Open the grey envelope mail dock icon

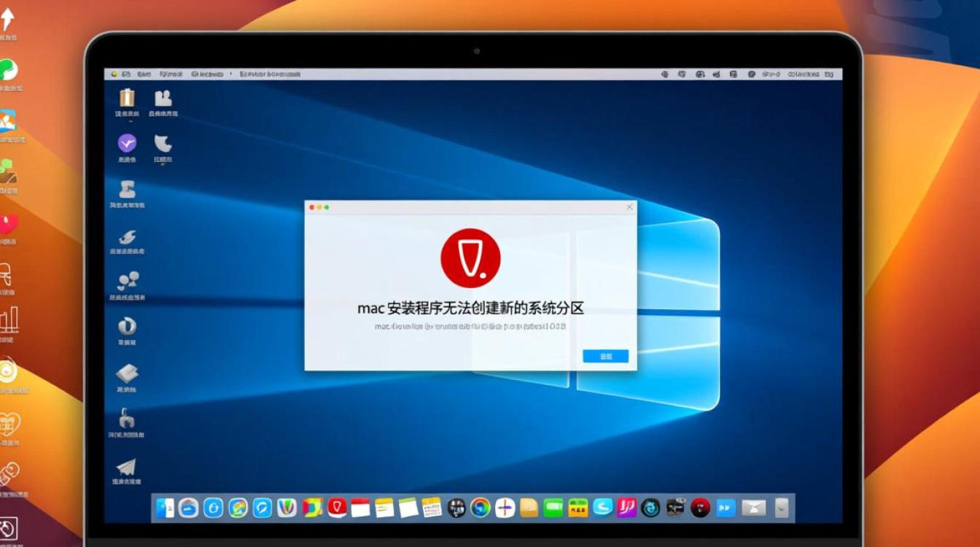coord(754,508)
